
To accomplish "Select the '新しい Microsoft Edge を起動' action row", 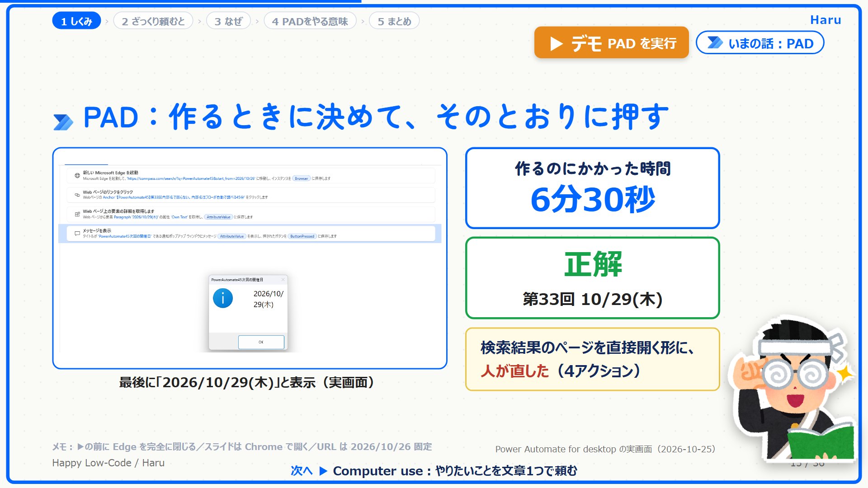I will click(x=250, y=175).
